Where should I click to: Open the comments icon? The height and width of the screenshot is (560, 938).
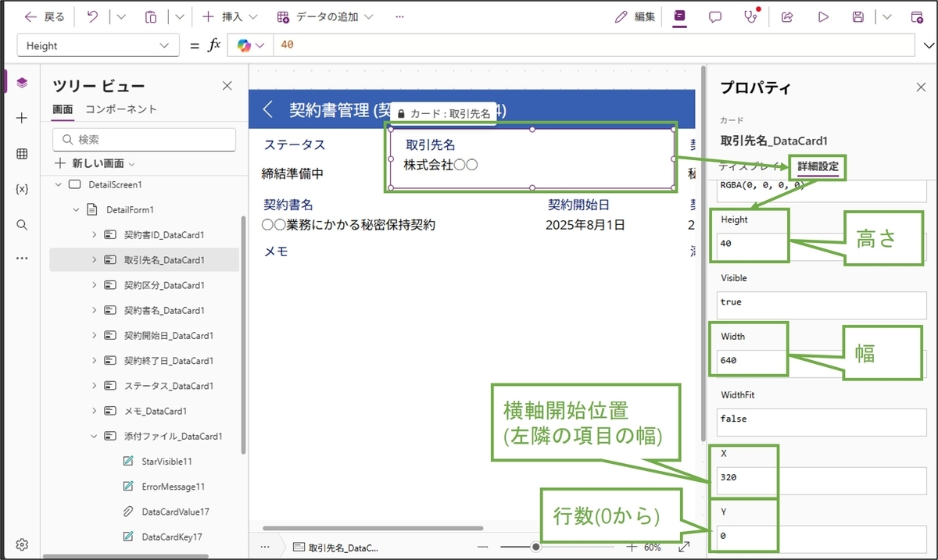point(714,16)
